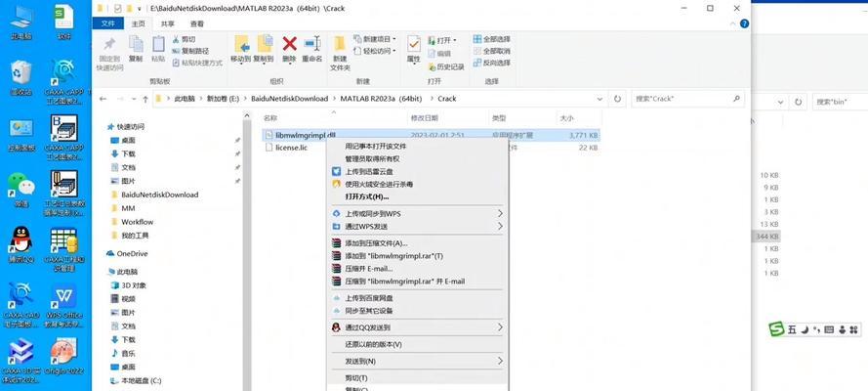Viewport: 868px width, 391px height.
Task: Expand the address bar history chevron
Action: (600, 99)
